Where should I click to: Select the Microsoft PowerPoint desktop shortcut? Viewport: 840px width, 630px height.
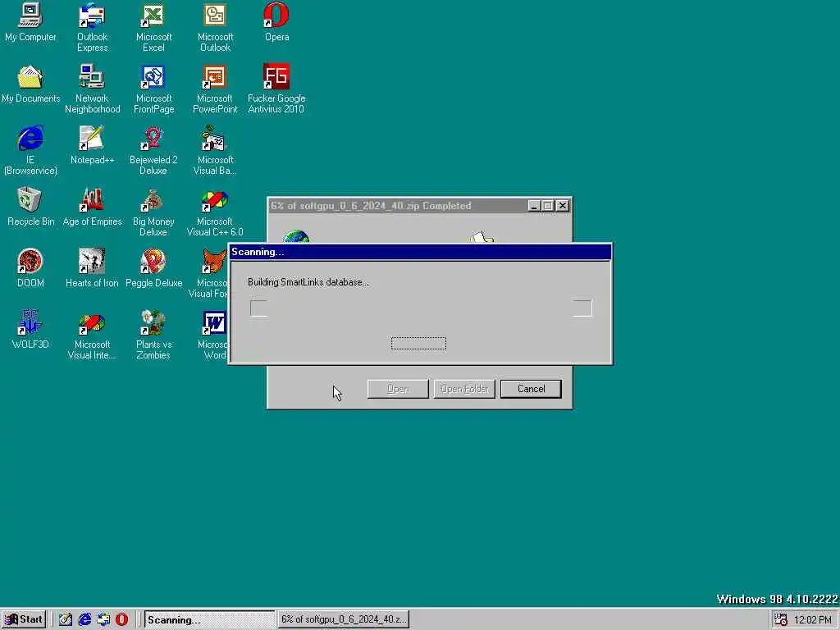coord(215,89)
